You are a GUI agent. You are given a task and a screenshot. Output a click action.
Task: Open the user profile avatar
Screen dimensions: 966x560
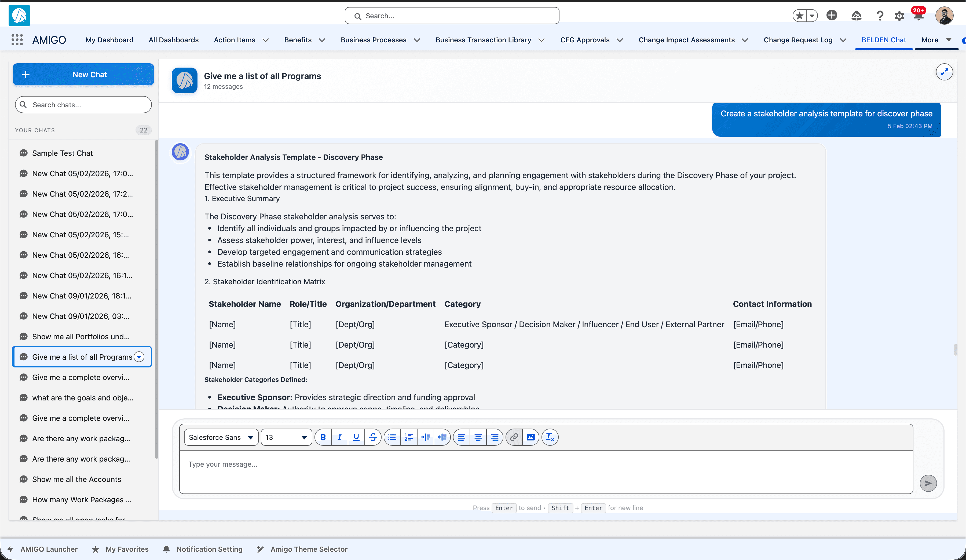944,16
